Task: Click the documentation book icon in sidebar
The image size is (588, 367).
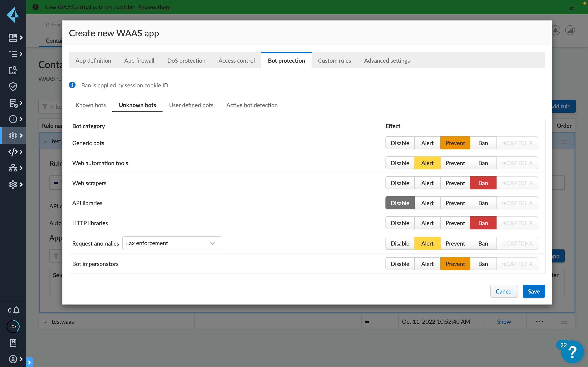Action: tap(13, 343)
